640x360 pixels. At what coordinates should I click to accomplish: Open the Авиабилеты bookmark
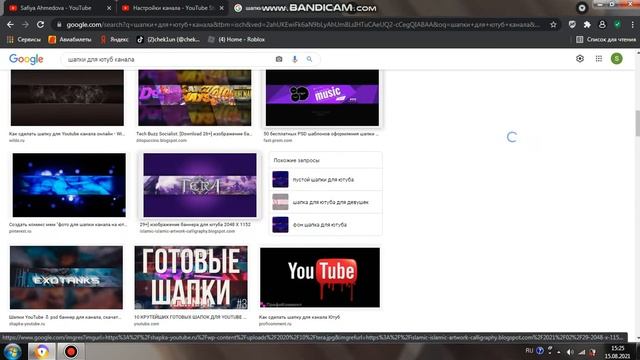tap(70, 40)
